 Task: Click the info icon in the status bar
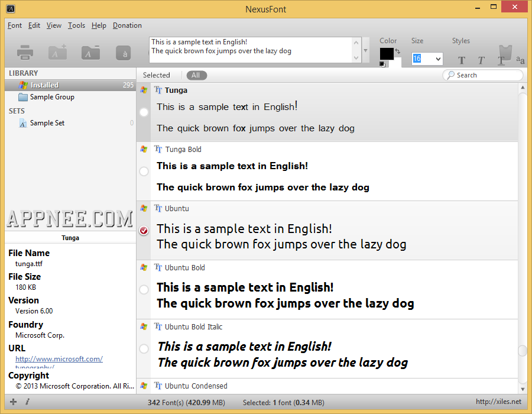click(27, 402)
